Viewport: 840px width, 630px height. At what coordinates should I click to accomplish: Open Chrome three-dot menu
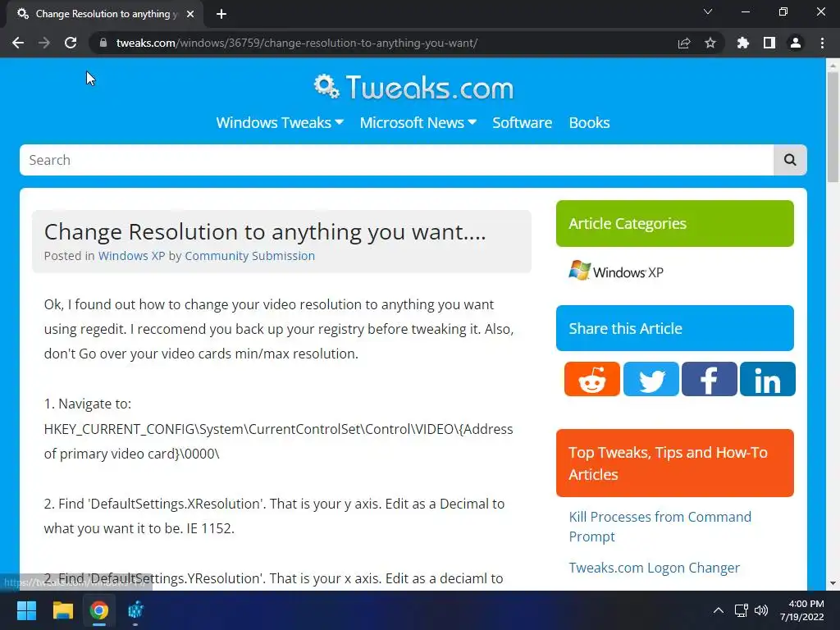[822, 43]
